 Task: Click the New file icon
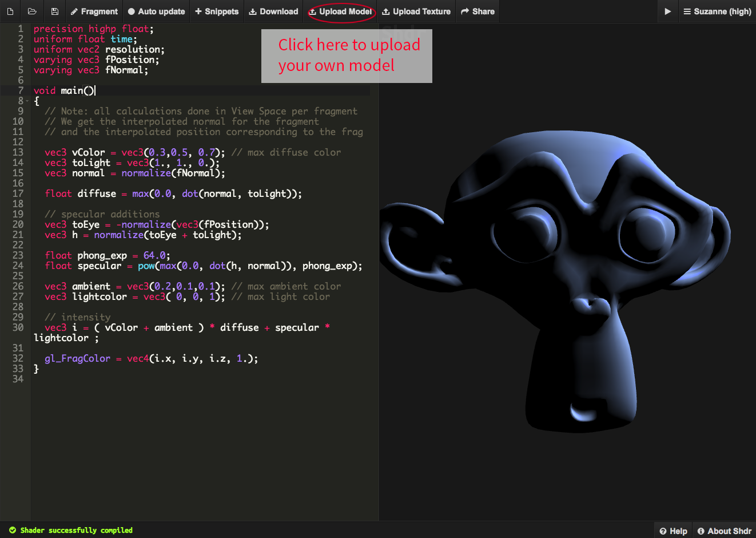point(10,11)
